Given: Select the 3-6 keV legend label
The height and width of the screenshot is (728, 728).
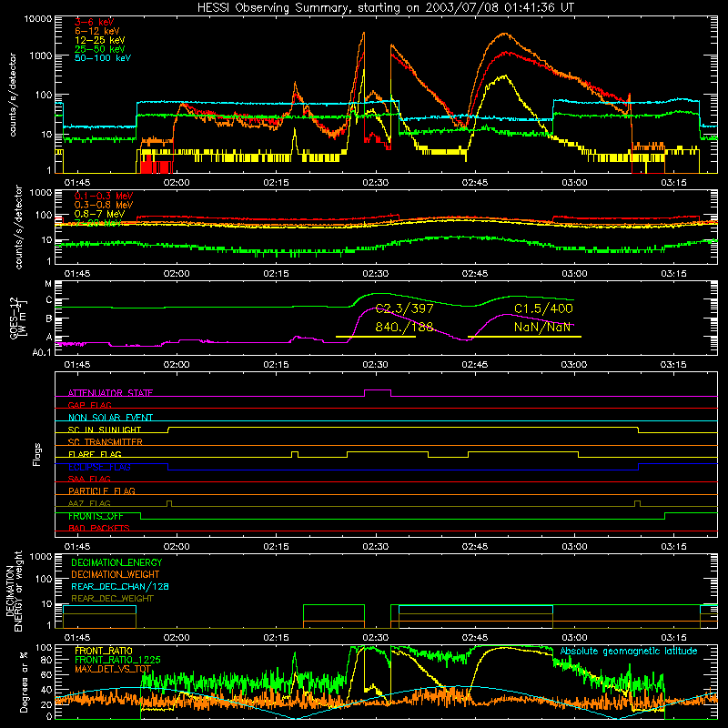Looking at the screenshot, I should pos(95,22).
